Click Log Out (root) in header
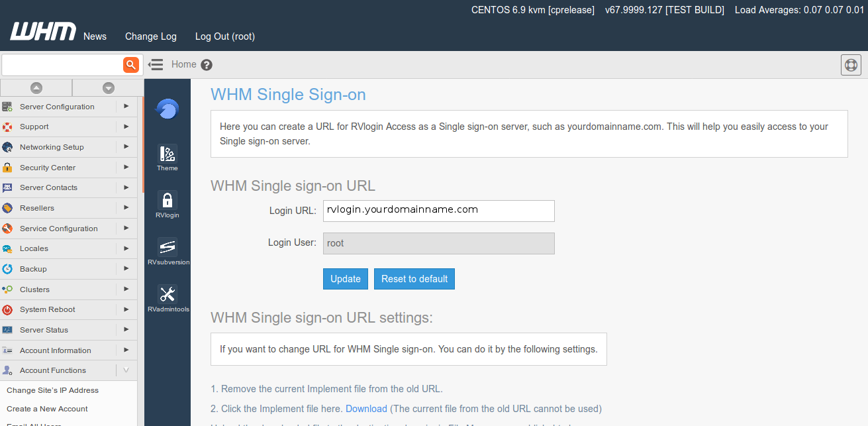The image size is (868, 426). point(225,36)
